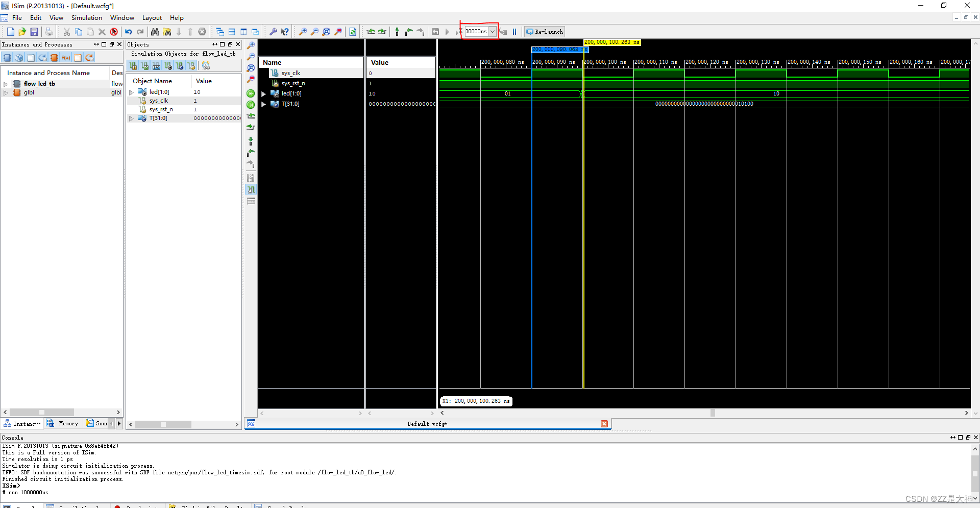Go to time zero green arrow icon
The width and height of the screenshot is (980, 508).
pyautogui.click(x=251, y=93)
